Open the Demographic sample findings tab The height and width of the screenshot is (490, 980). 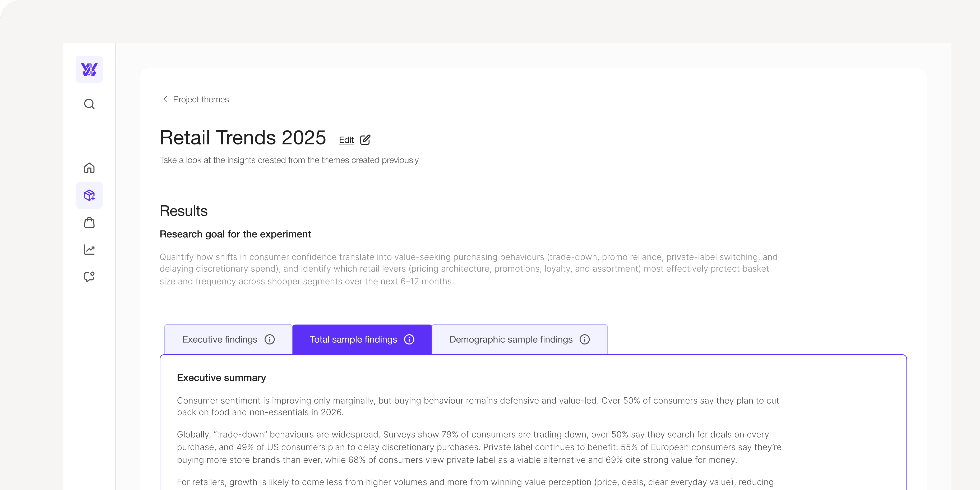pos(511,339)
